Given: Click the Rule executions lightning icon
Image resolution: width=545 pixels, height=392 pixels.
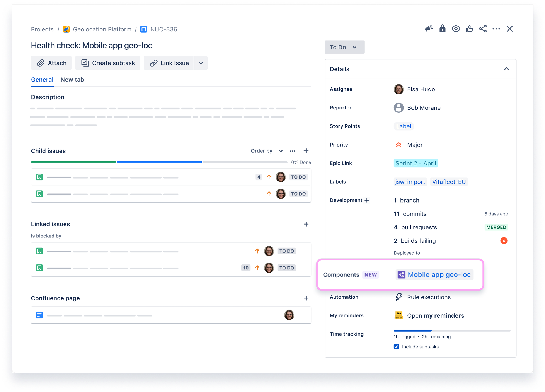Looking at the screenshot, I should tap(399, 297).
